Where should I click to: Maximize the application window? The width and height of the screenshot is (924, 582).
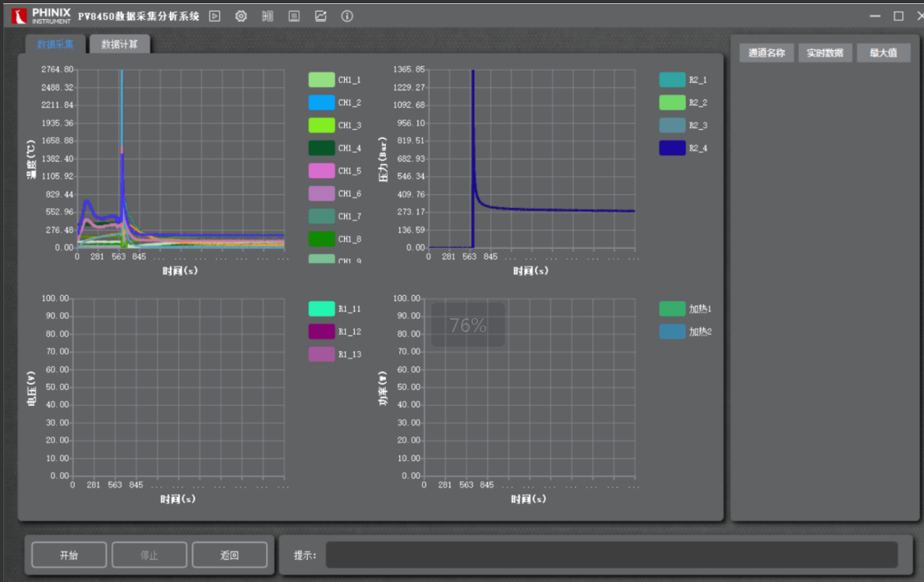point(899,16)
